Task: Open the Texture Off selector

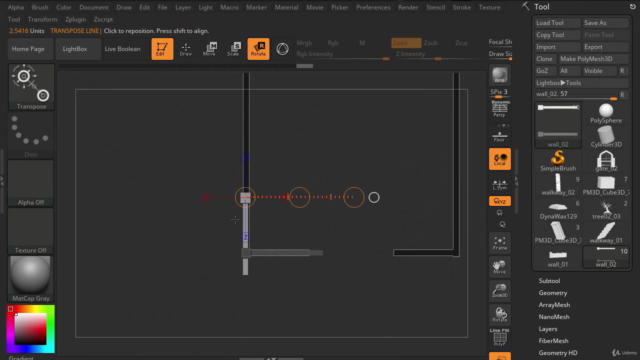Action: tap(31, 231)
